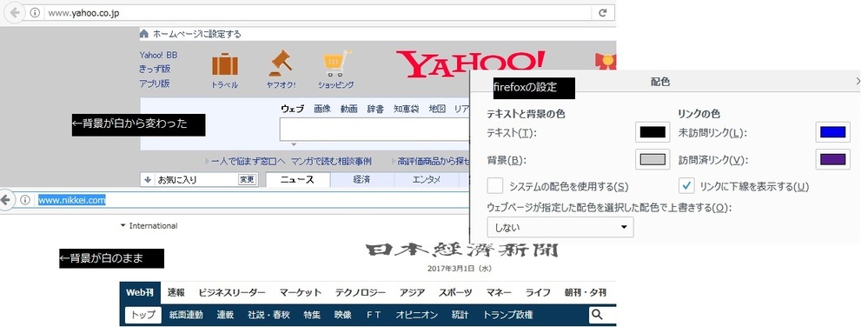Click the reload icon in Yahoo address bar
The width and height of the screenshot is (868, 327).
(x=603, y=12)
